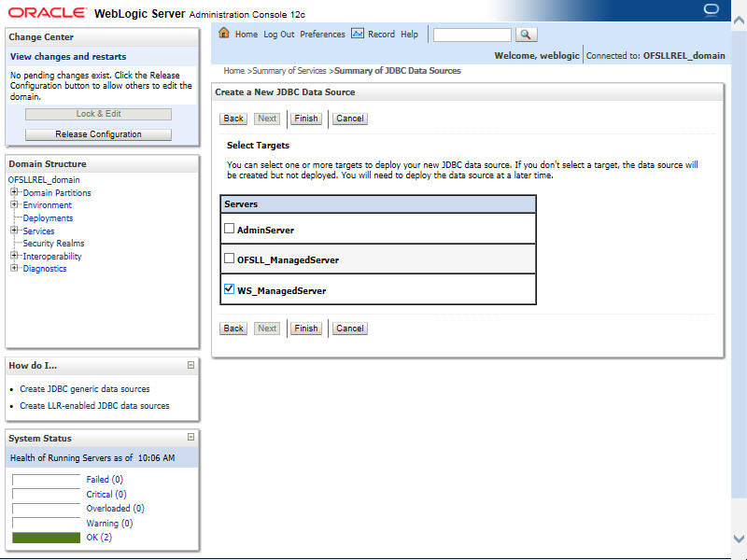747x560 pixels.
Task: Click the green OK health bar
Action: point(46,538)
